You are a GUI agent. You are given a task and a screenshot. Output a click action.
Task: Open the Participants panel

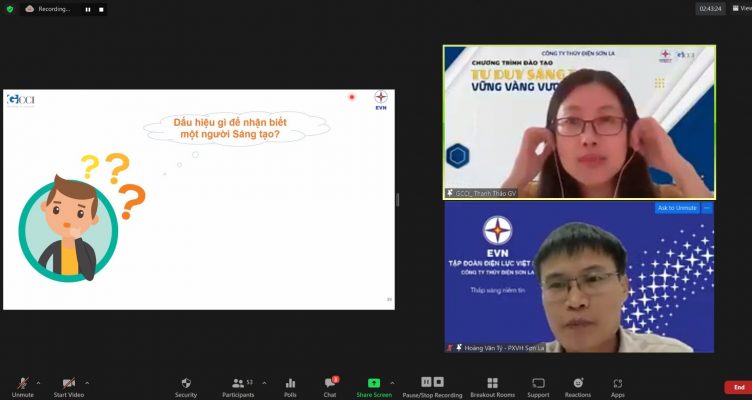[x=238, y=385]
